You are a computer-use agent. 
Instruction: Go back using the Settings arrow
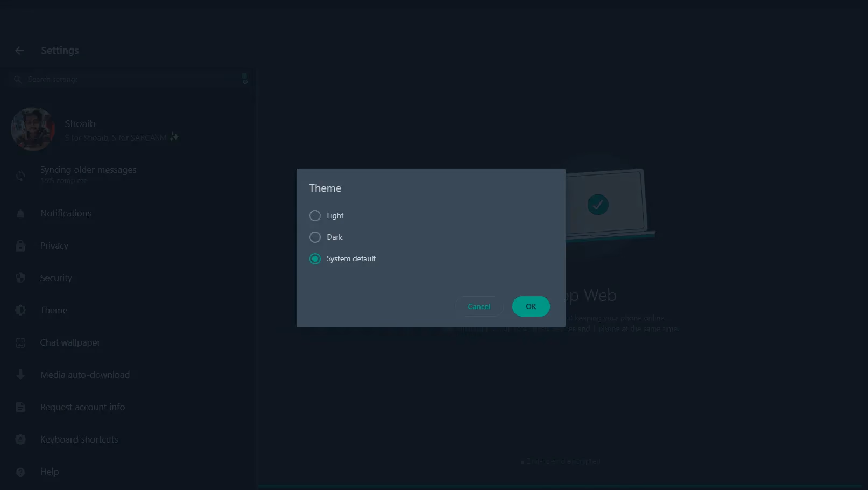[x=20, y=51]
